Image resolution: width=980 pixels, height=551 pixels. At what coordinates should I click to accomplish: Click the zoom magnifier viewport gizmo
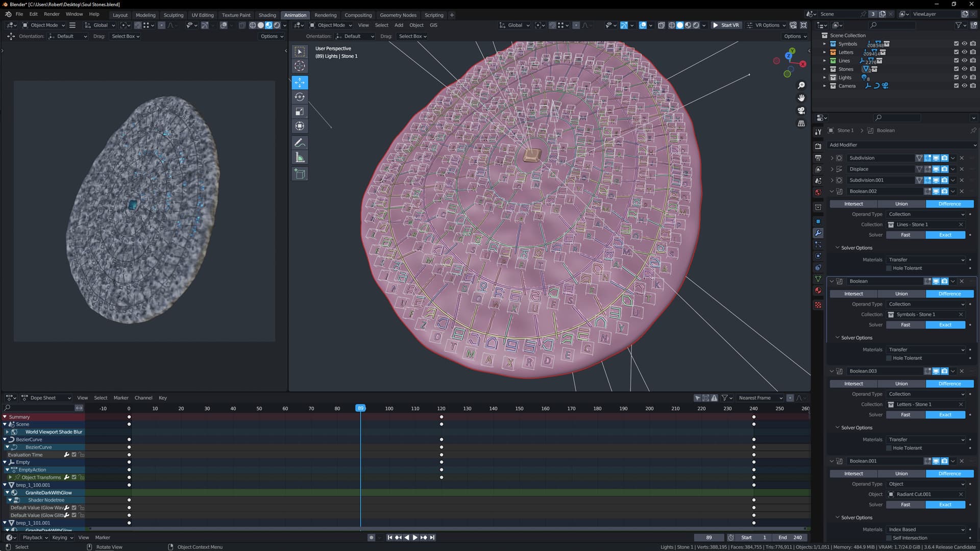pyautogui.click(x=801, y=85)
